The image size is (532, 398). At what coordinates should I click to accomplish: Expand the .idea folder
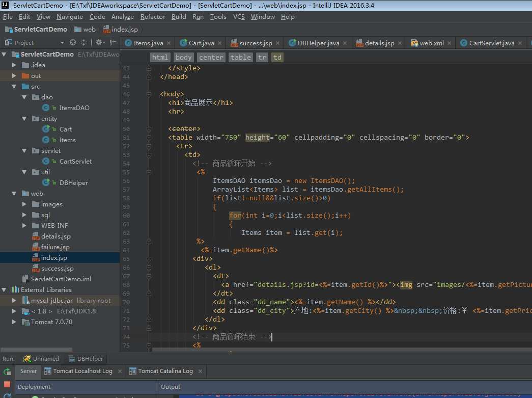pyautogui.click(x=14, y=65)
